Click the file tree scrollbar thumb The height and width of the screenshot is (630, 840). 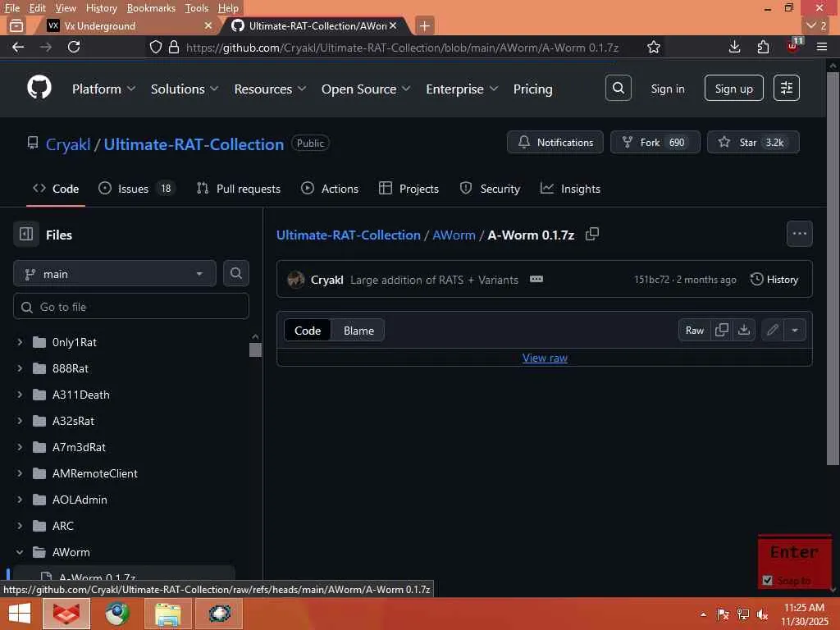pos(256,349)
